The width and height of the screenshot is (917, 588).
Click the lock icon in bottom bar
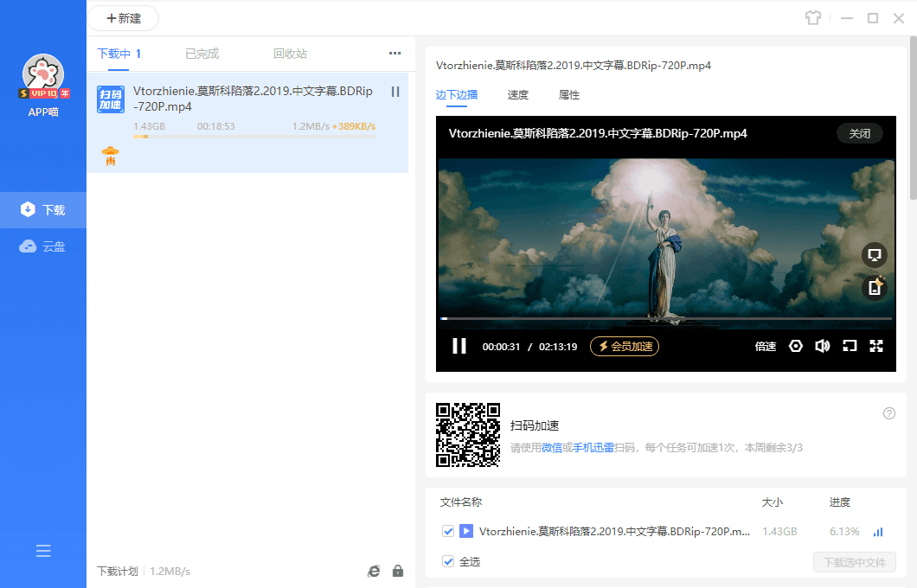pyautogui.click(x=398, y=571)
